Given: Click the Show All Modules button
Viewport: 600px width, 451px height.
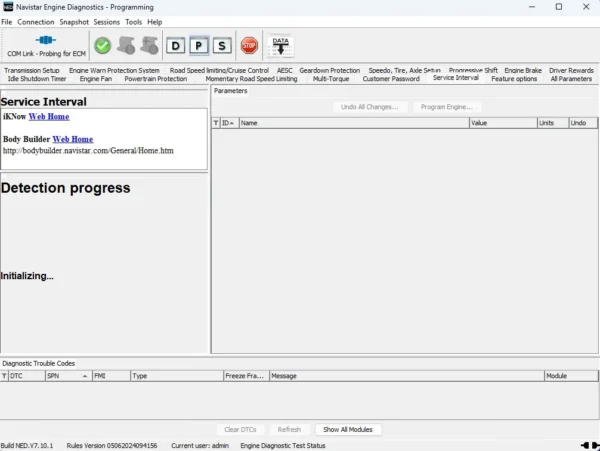Looking at the screenshot, I should click(x=348, y=430).
